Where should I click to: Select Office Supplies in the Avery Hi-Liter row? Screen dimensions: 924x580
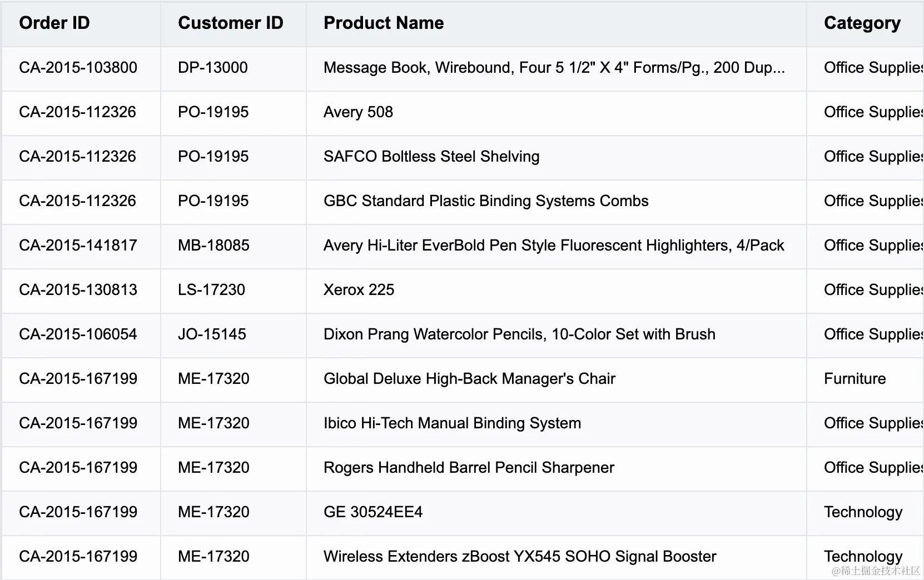point(866,247)
